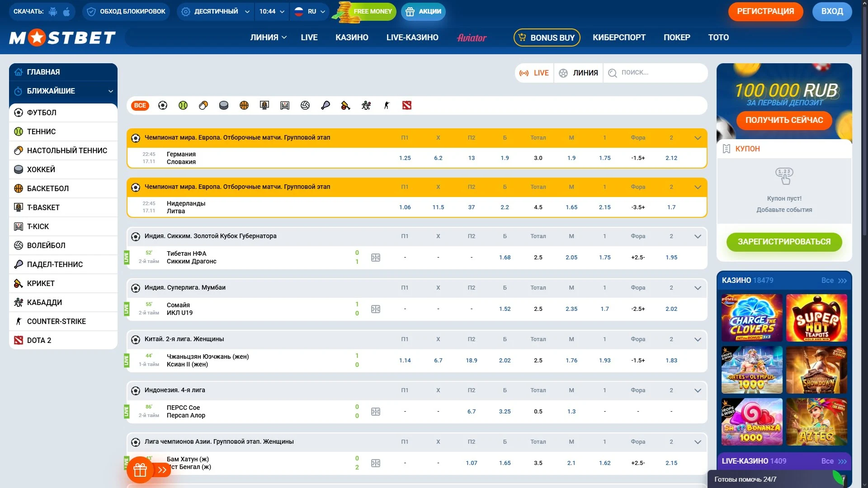The image size is (868, 488).
Task: Open match stats icon for Тибетан НФА
Action: click(x=376, y=258)
